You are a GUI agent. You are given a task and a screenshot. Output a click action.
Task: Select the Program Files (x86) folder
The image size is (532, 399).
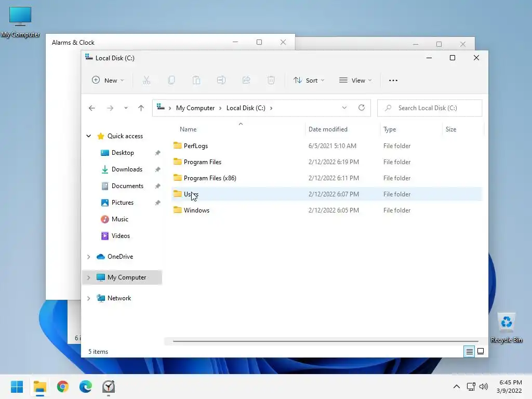(x=326, y=178)
